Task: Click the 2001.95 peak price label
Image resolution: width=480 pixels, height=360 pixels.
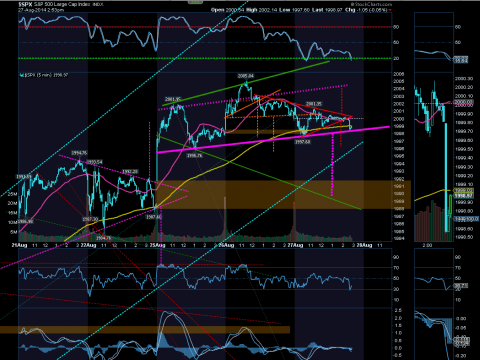Action: (x=173, y=99)
